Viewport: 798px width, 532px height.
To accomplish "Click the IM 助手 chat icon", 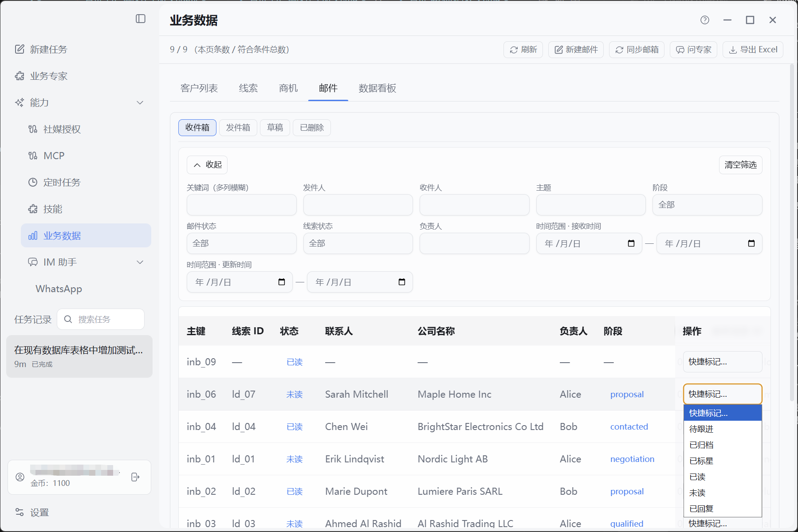I will tap(33, 262).
